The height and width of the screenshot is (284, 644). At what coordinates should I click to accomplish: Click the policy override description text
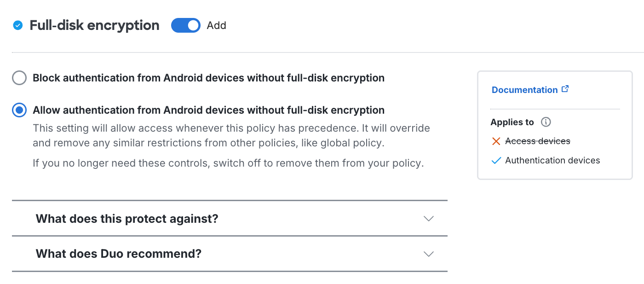[x=231, y=135]
